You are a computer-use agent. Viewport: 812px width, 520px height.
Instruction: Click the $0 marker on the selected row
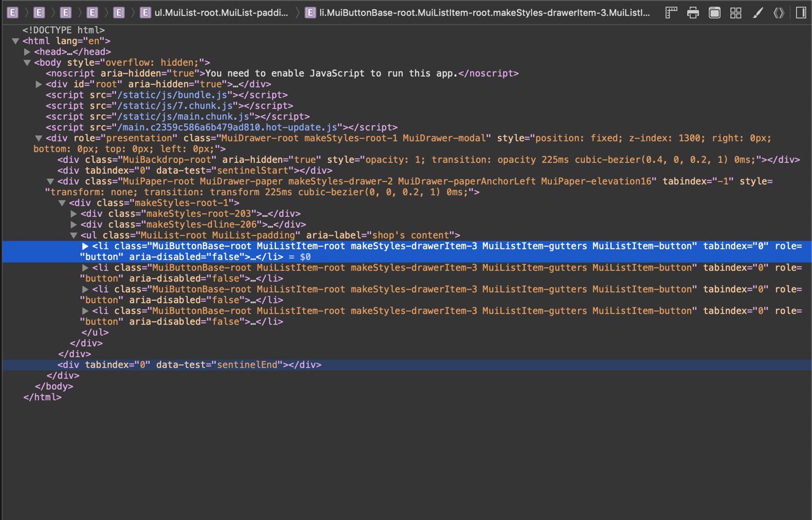coord(305,257)
